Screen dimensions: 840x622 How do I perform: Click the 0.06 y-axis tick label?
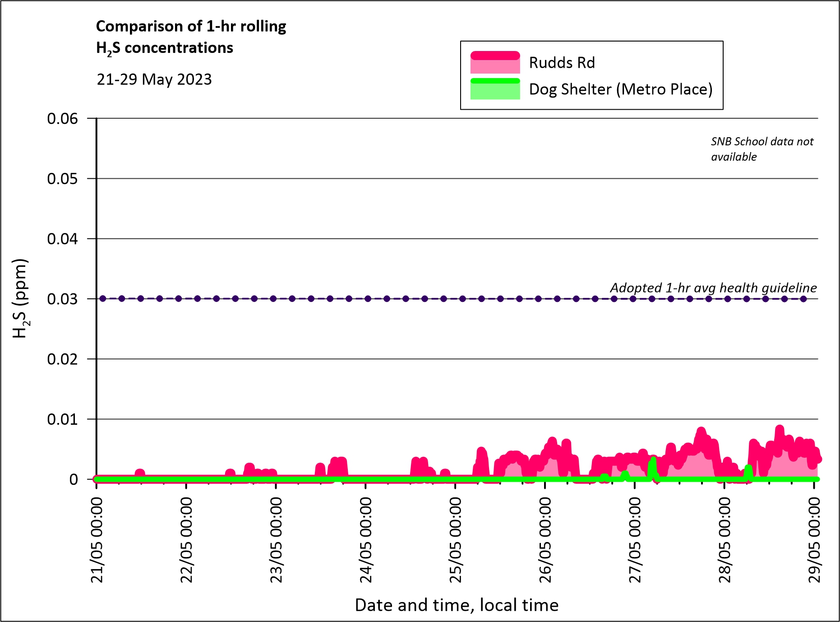coord(62,119)
